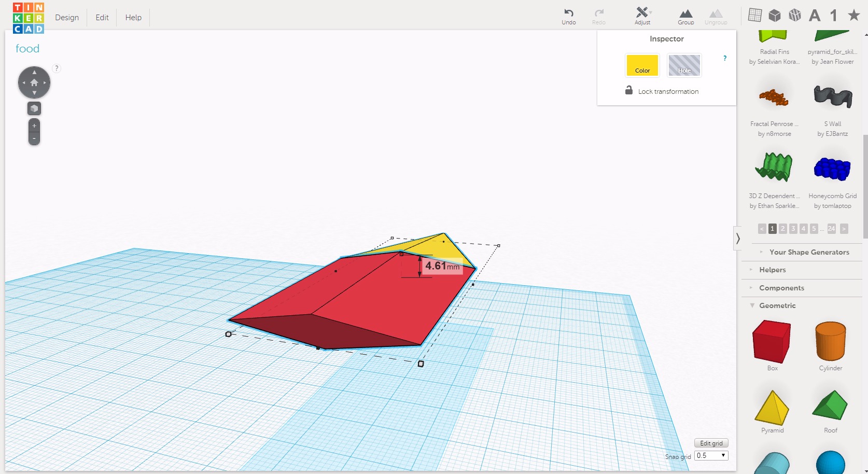Open the Edit menu
Screen dimensions: 868x474
[102, 18]
